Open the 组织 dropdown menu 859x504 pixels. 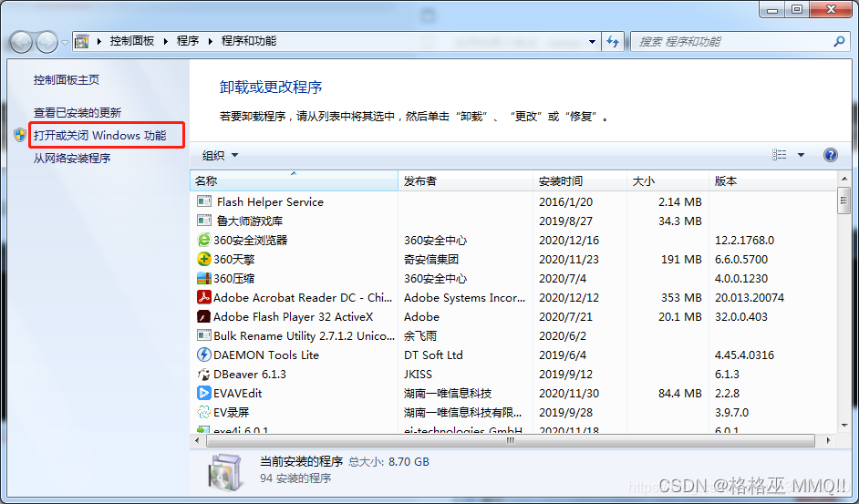coord(220,155)
